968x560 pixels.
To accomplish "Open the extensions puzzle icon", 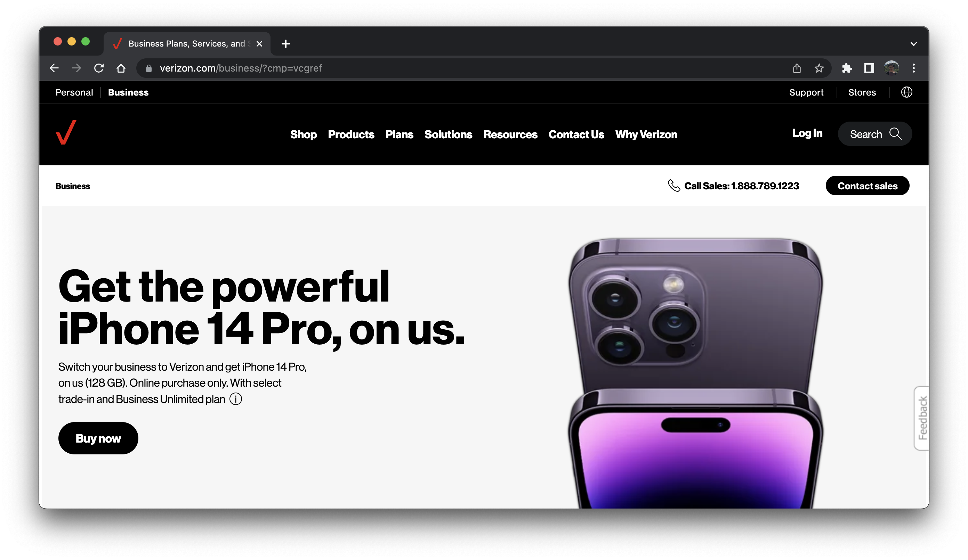I will tap(847, 68).
